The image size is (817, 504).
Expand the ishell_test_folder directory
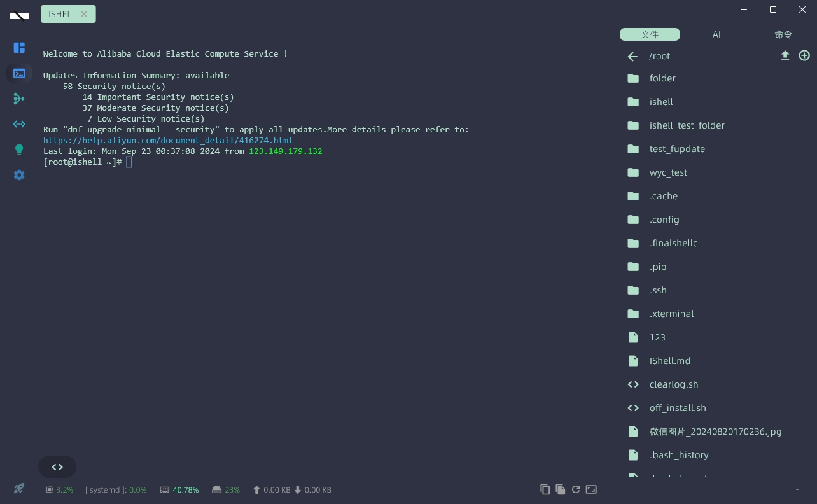[x=687, y=125]
